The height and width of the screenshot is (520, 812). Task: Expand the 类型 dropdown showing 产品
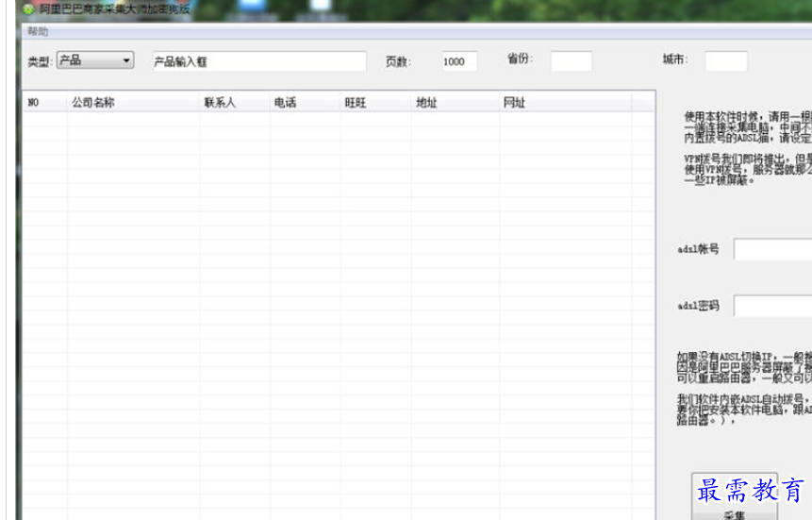pos(95,60)
